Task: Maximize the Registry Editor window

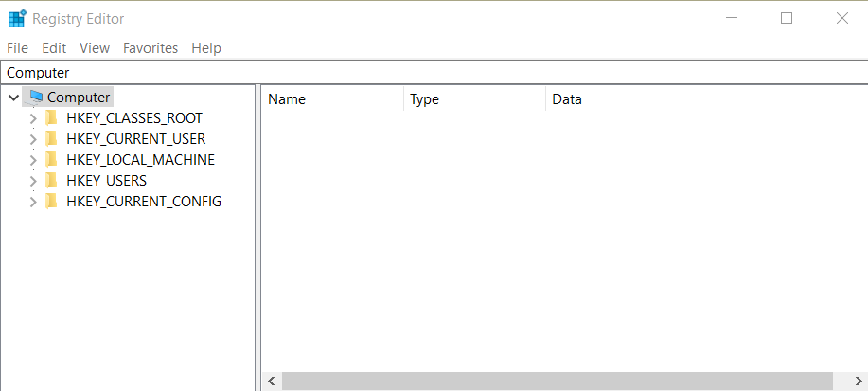Action: click(x=787, y=18)
